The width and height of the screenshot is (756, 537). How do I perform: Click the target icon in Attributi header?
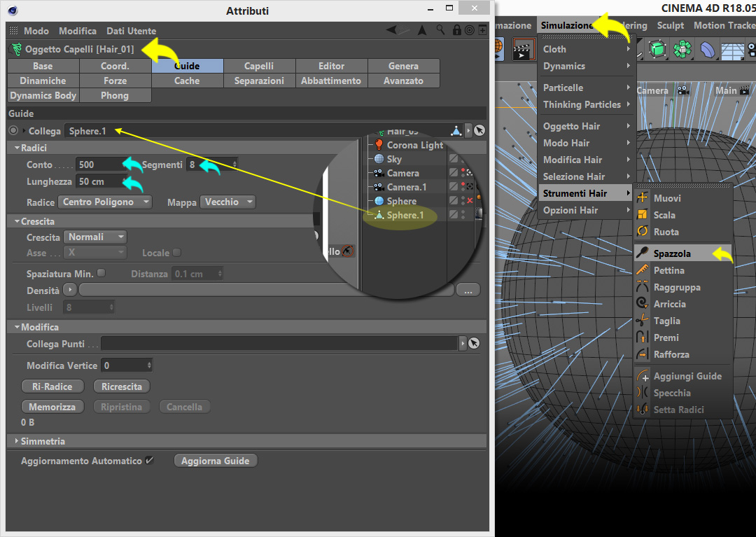tap(469, 30)
